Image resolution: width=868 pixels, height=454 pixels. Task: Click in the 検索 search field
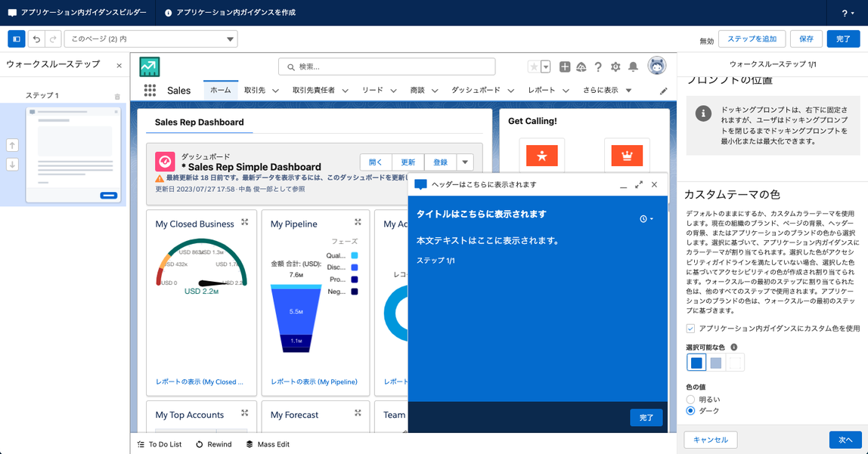pos(386,66)
